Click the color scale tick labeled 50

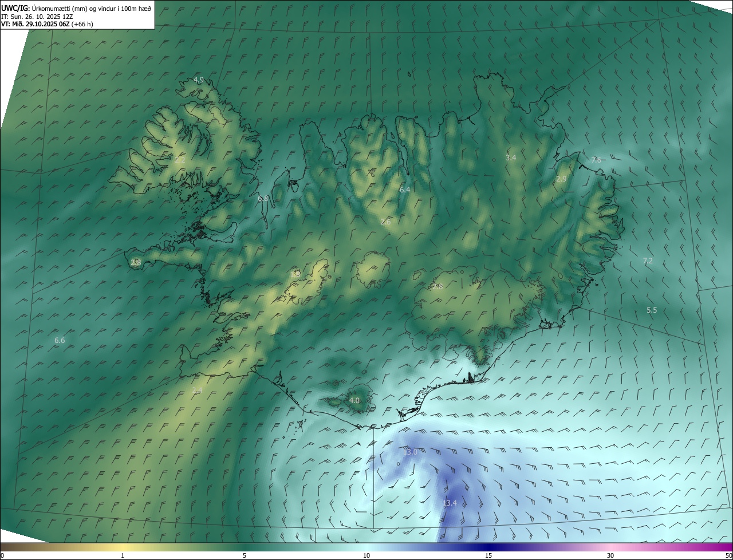728,555
